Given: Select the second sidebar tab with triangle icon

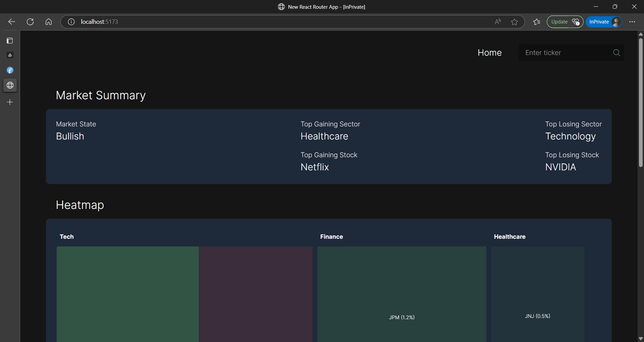Looking at the screenshot, I should [x=10, y=55].
